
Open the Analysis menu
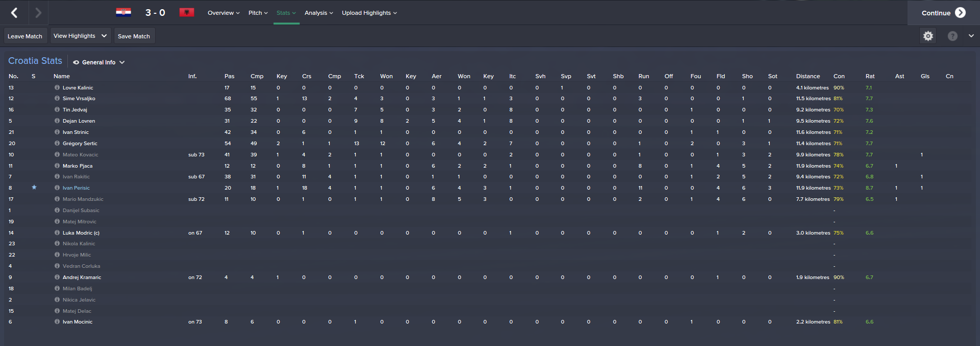tap(318, 13)
